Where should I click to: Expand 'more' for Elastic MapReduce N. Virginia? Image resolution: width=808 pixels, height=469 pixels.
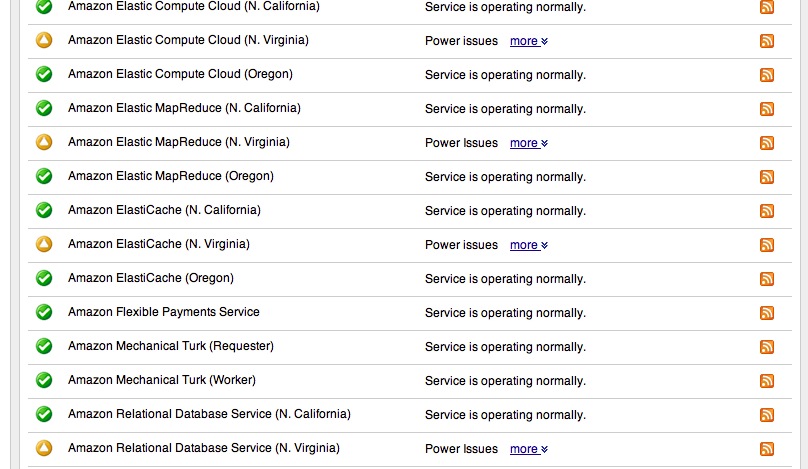point(529,143)
